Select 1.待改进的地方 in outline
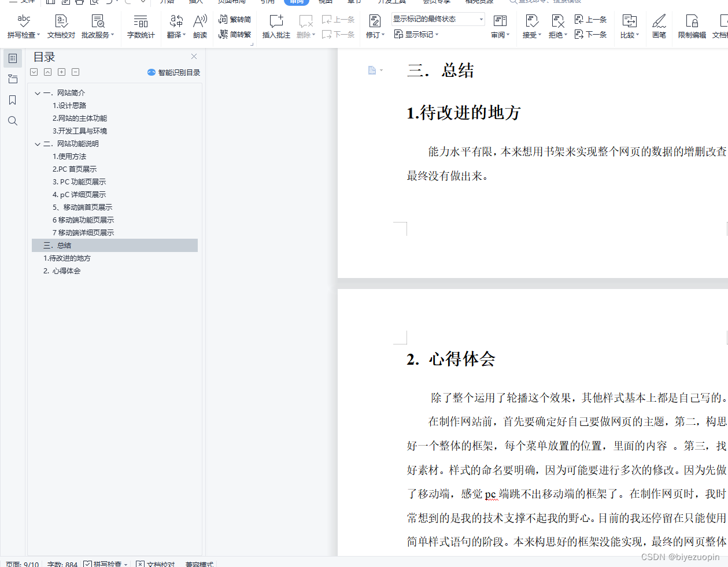 tap(67, 258)
